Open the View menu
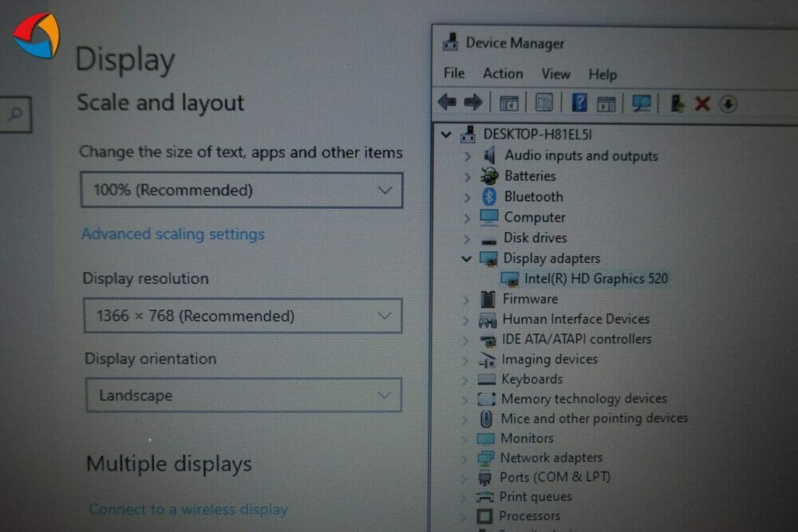 [555, 74]
